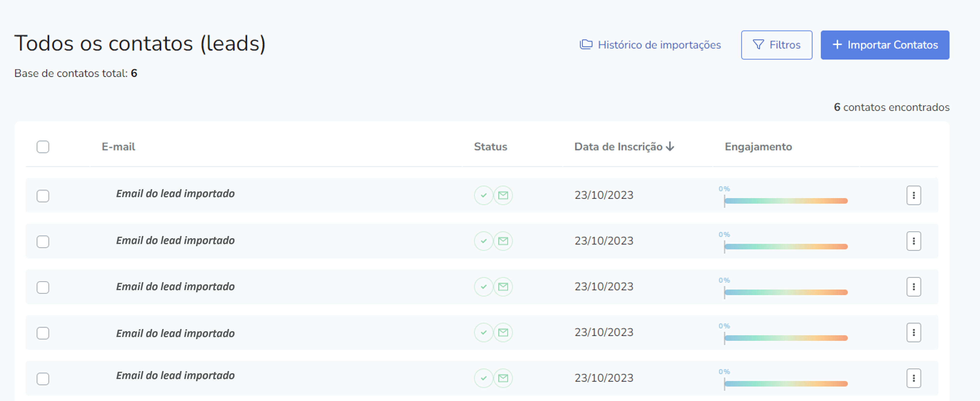Click second row engagement gradient bar
980x401 pixels.
[x=786, y=247]
